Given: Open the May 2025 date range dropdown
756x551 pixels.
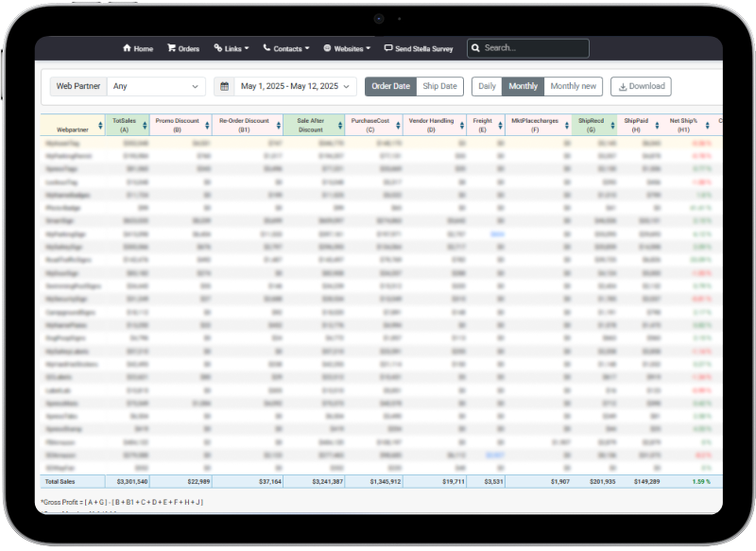Looking at the screenshot, I should [x=296, y=87].
